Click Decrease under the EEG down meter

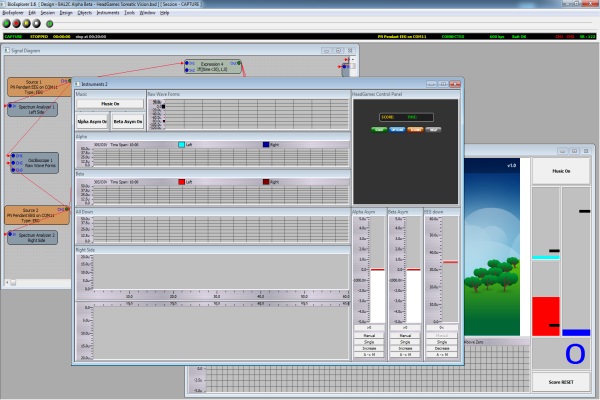coord(442,348)
